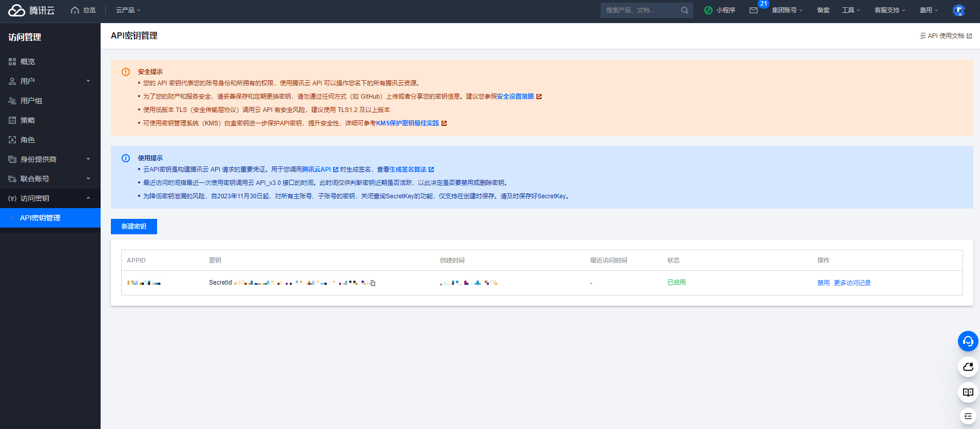Click 禁用 to disable the key

823,283
